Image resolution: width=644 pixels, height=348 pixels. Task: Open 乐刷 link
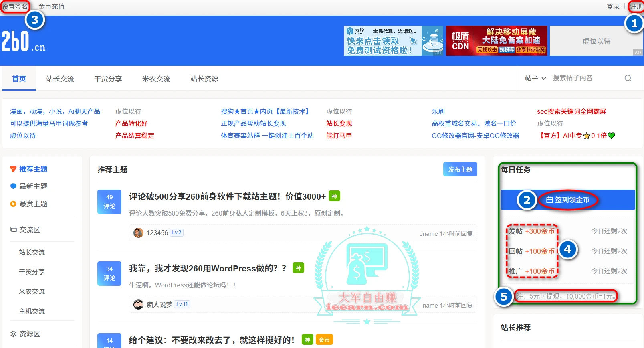[438, 111]
